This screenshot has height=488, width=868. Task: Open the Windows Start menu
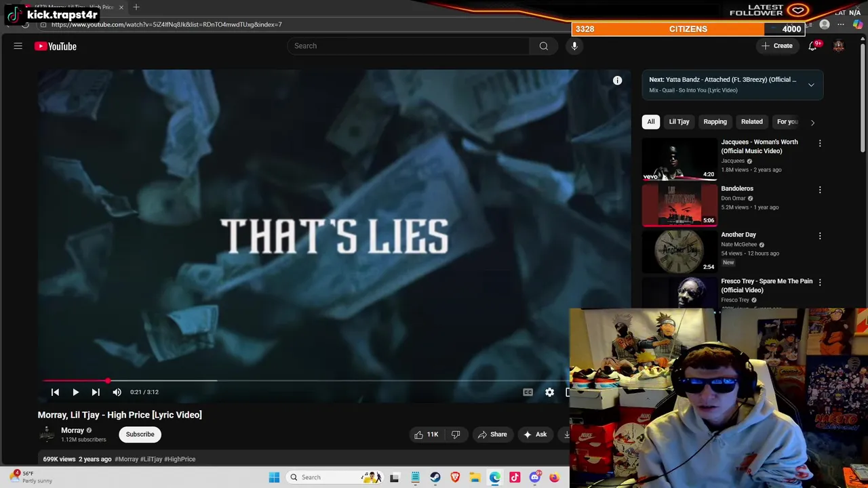(274, 477)
